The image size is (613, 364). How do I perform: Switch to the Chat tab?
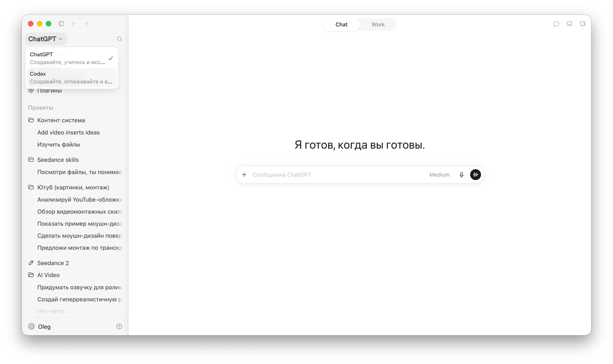[x=341, y=24]
